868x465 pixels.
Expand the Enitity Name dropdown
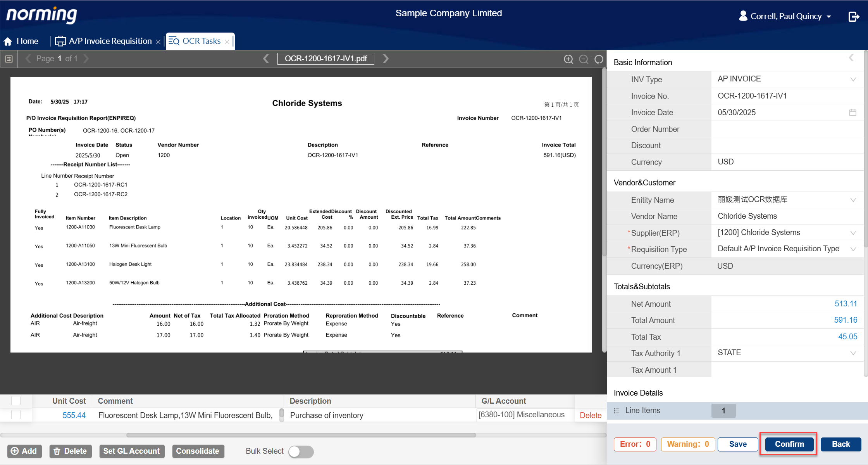point(853,200)
